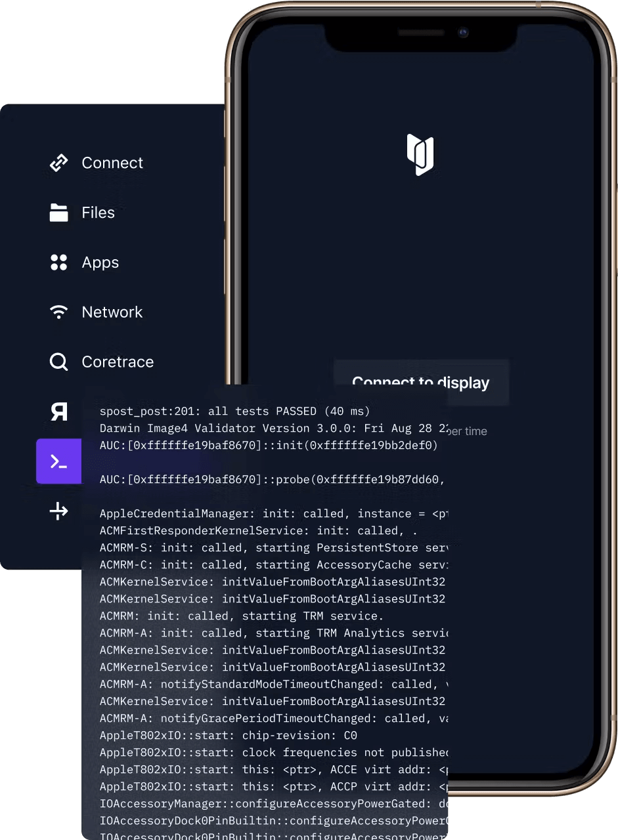Navigate to the Network section
The image size is (618, 840).
[112, 312]
